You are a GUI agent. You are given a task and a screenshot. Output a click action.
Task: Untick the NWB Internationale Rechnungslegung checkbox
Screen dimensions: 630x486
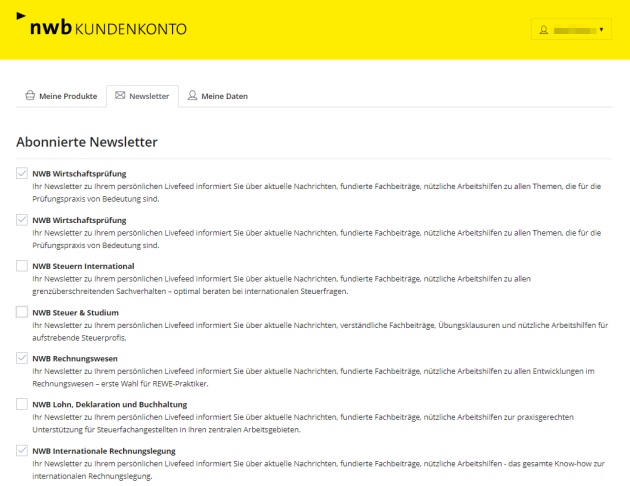22,451
